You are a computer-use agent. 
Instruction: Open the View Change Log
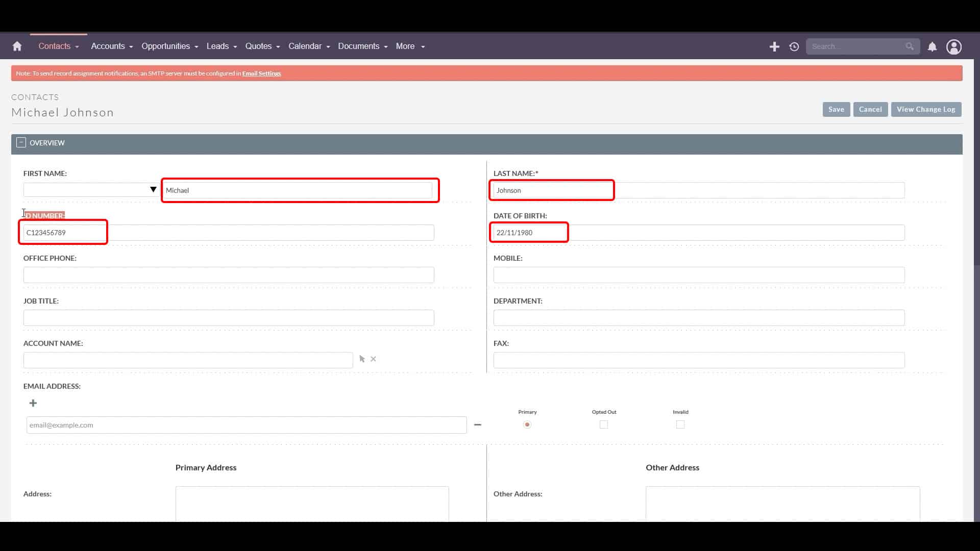[x=926, y=109]
